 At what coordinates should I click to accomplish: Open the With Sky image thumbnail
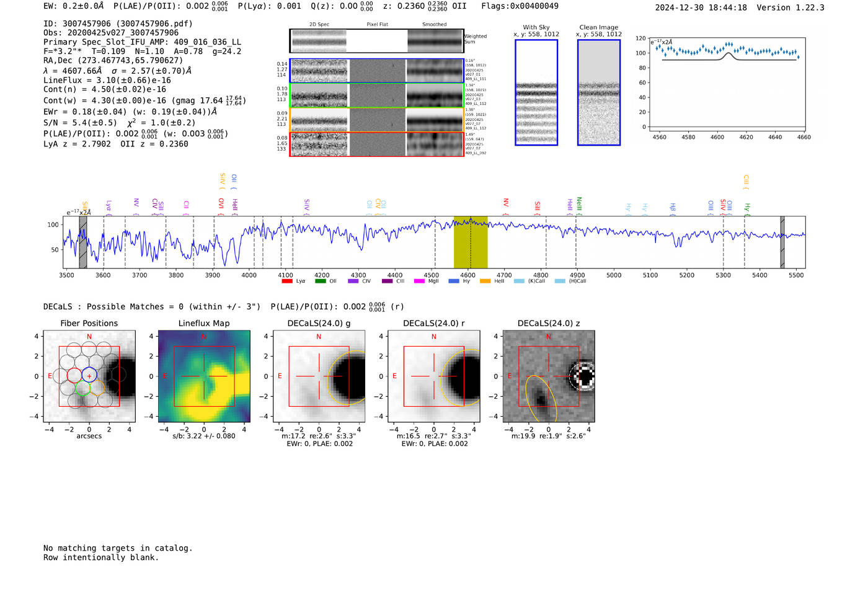[536, 92]
